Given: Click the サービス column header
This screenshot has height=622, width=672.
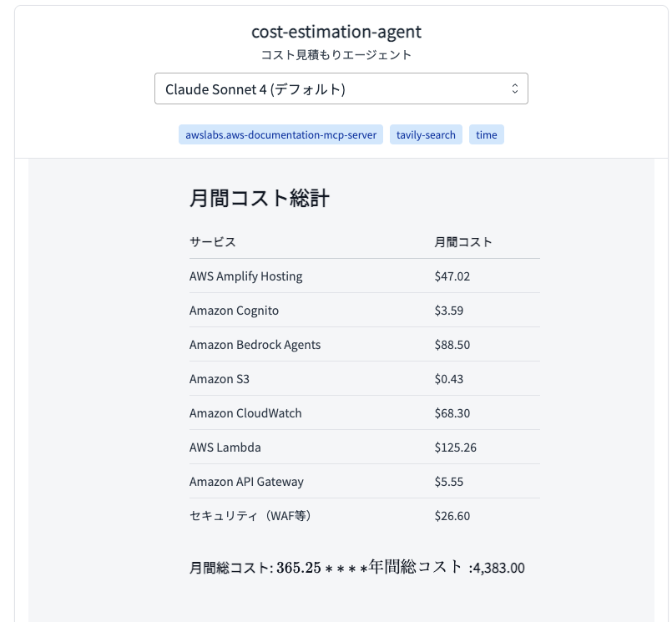Looking at the screenshot, I should [x=211, y=242].
